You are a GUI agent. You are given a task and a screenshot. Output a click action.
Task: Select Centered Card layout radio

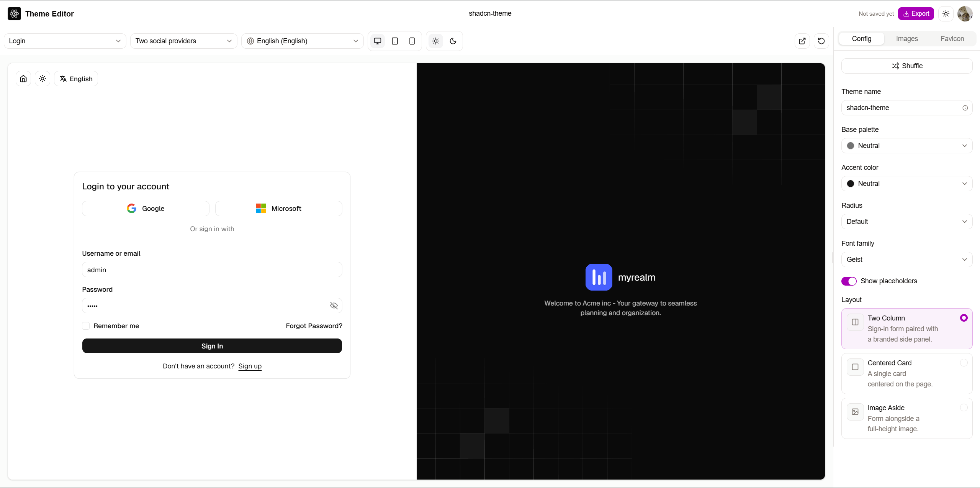coord(964,363)
